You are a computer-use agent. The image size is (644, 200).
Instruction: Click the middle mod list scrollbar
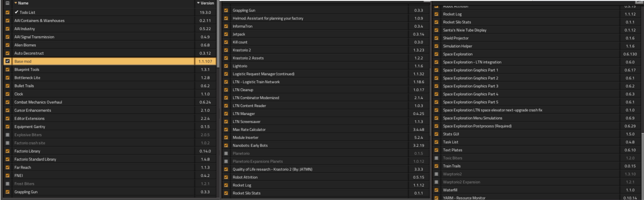tap(430, 102)
